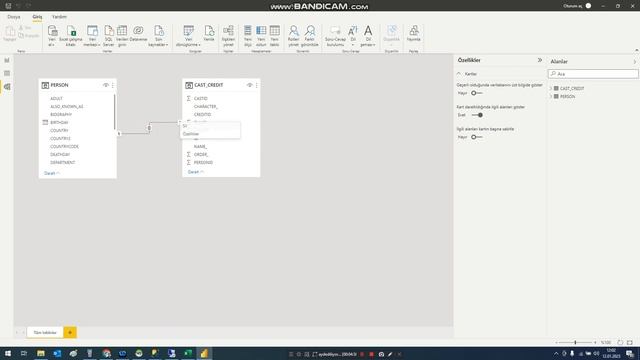Toggle first Hayır switch under Kartlar
This screenshot has height=360, width=640.
click(x=477, y=93)
